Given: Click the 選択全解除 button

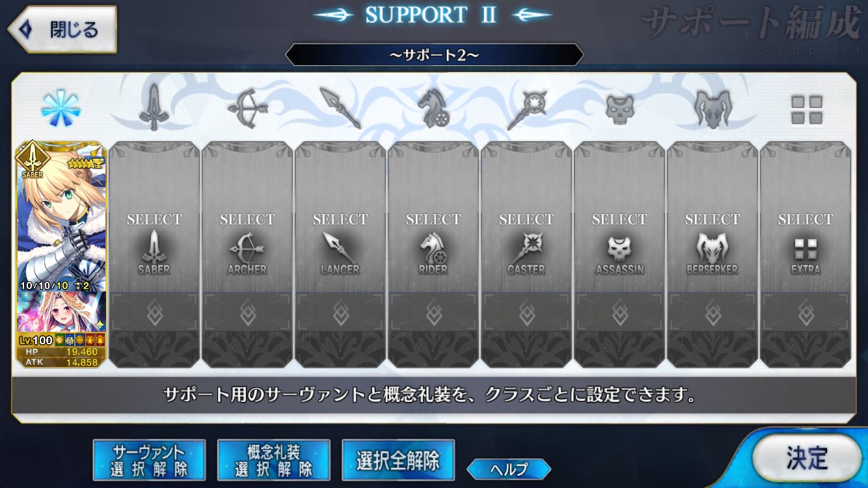Looking at the screenshot, I should click(398, 461).
